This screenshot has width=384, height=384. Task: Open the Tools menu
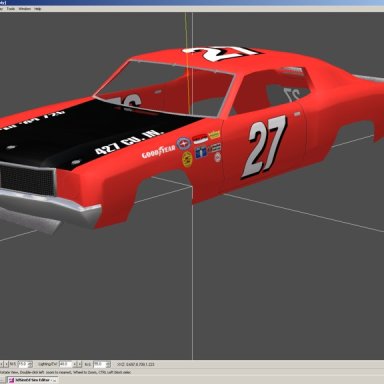(x=11, y=9)
